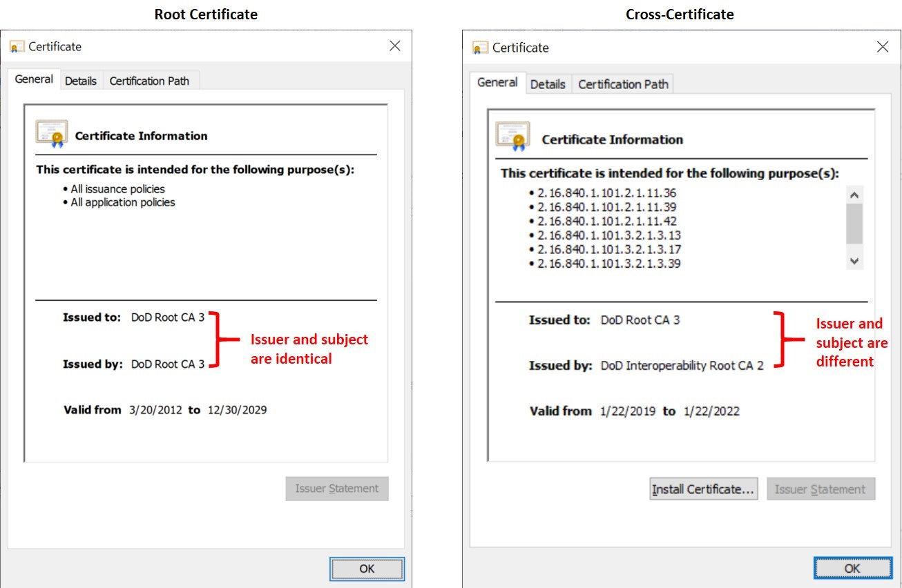Viewport: 902px width, 588px height.
Task: Click Issued by value DoD Root CA 3
Action: coord(168,364)
